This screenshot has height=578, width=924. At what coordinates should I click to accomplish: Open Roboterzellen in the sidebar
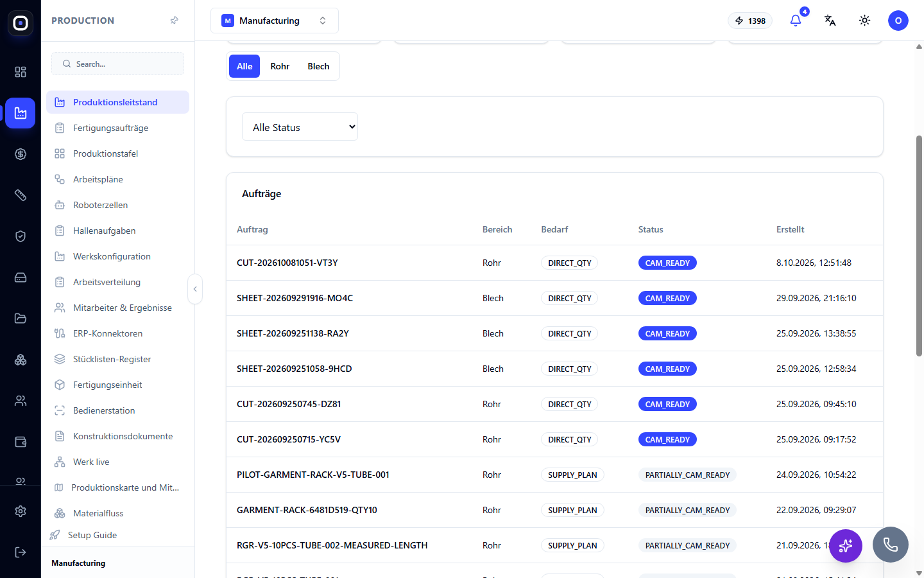(x=118, y=205)
